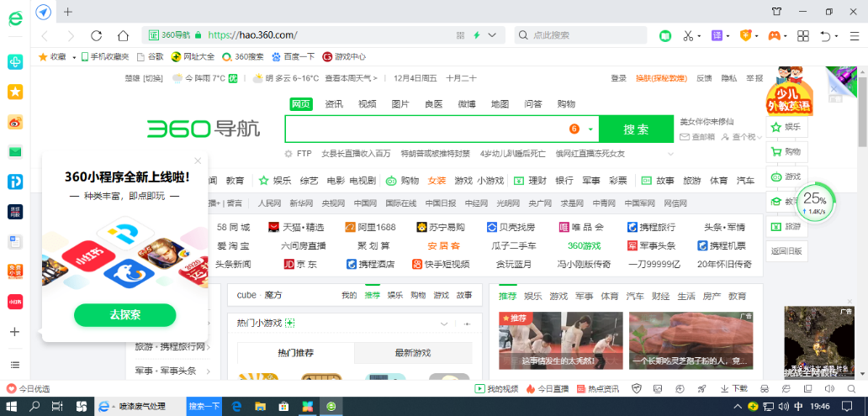
Task: Reload the page with the refresh icon
Action: tap(97, 36)
